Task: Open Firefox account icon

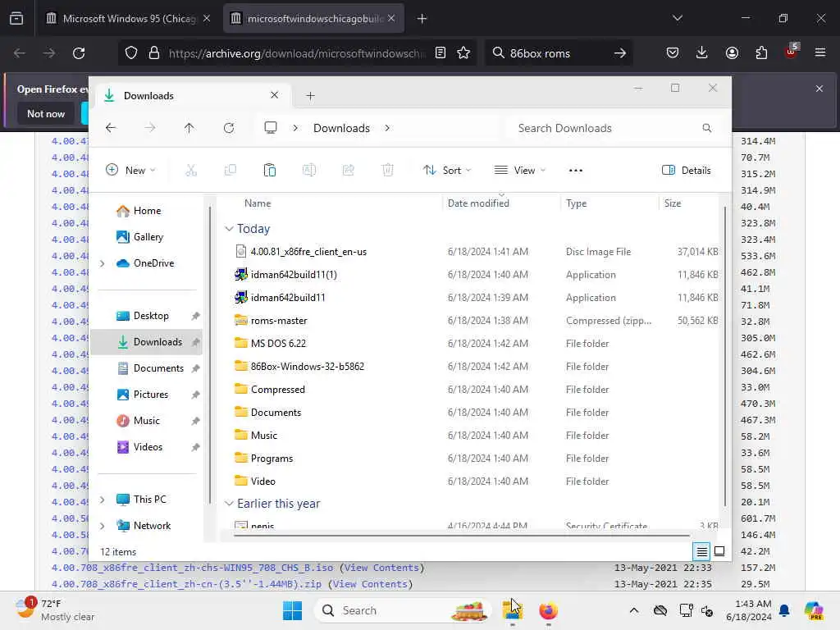Action: [732, 53]
